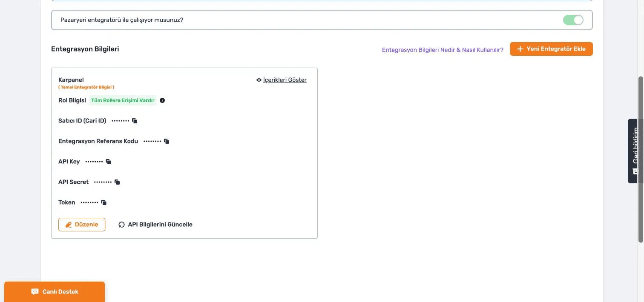Image resolution: width=644 pixels, height=302 pixels.
Task: Open the Canlı Destek chat
Action: click(x=55, y=292)
